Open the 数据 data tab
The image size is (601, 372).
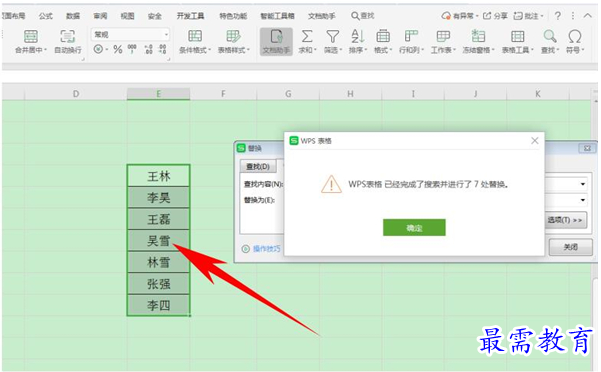(73, 16)
